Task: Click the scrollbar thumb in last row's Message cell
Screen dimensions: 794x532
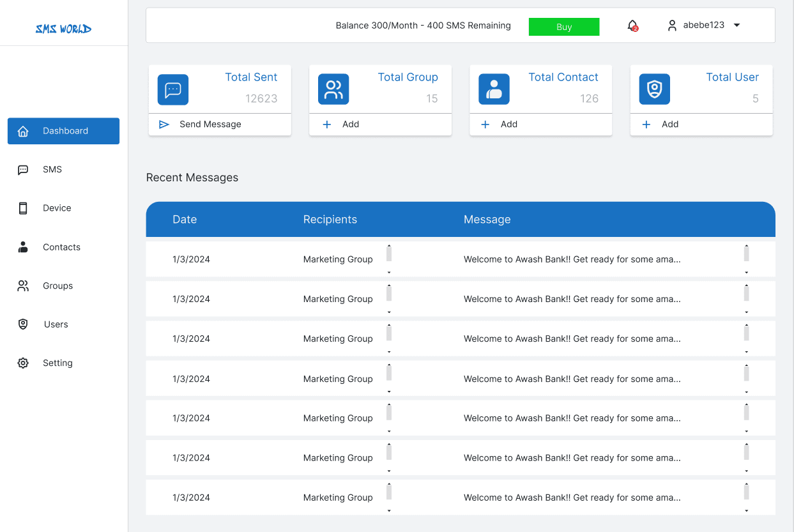Action: coord(747,492)
